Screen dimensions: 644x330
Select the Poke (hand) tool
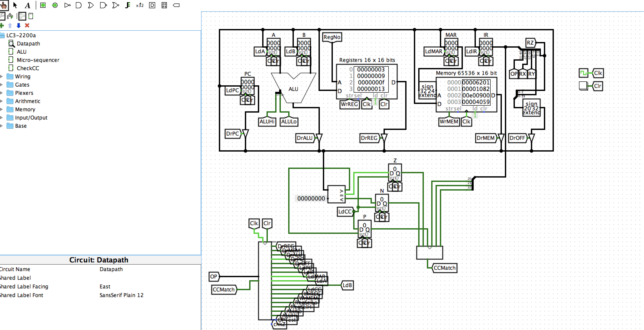[3, 5]
